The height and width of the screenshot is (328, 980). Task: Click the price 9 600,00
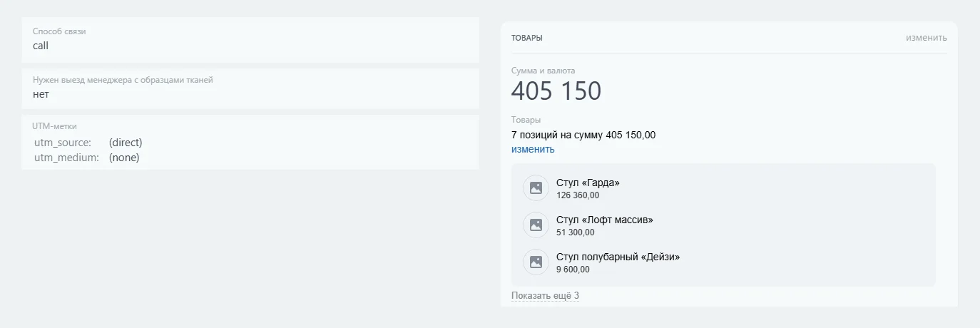tap(573, 270)
